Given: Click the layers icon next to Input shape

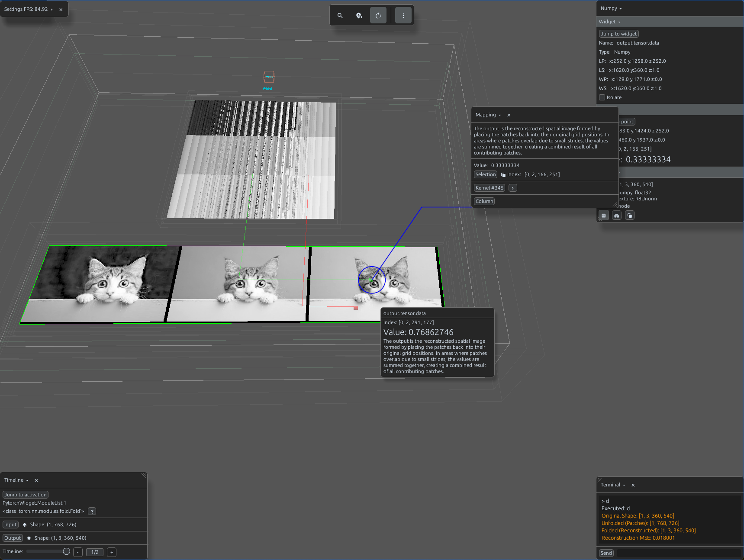Looking at the screenshot, I should click(25, 525).
